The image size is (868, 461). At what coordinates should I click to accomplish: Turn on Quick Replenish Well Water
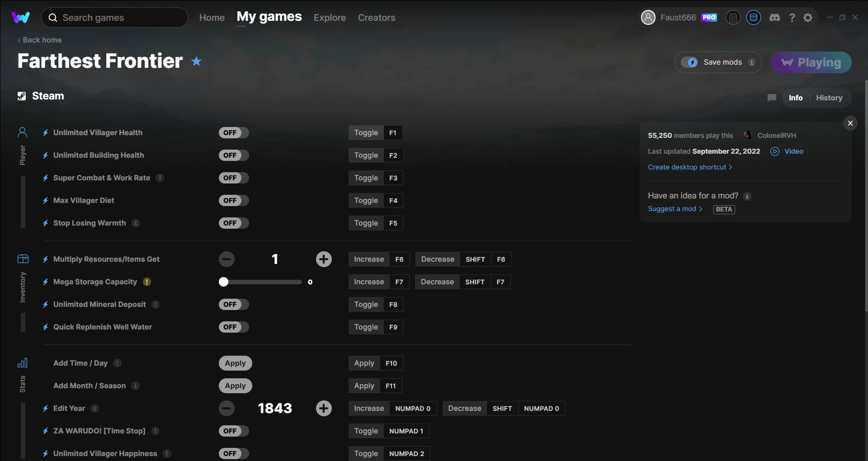tap(234, 327)
